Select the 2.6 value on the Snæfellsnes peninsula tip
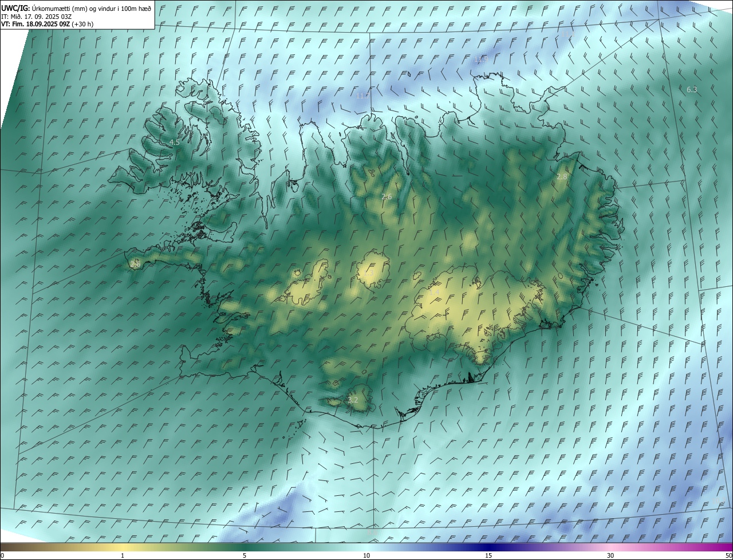The width and height of the screenshot is (733, 560). (x=135, y=265)
